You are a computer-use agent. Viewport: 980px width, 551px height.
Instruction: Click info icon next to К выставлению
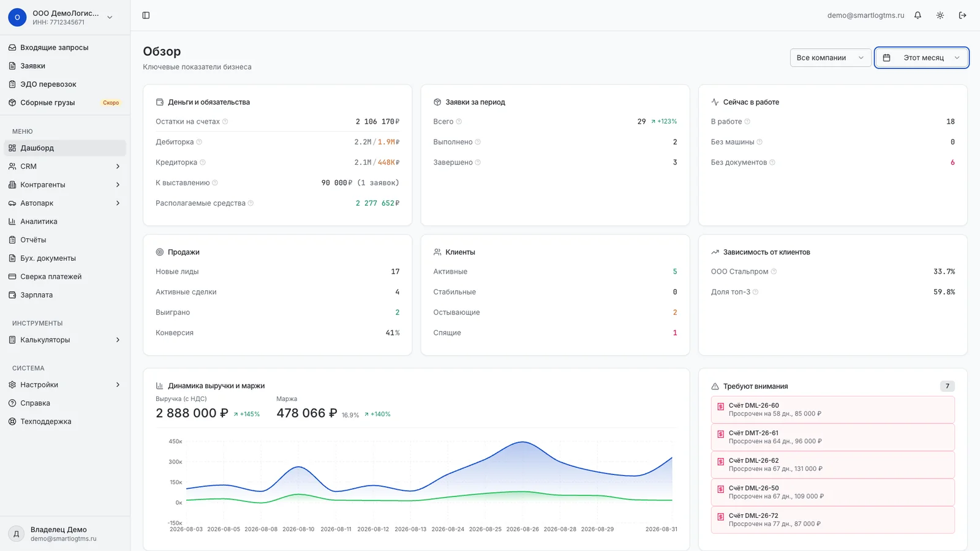tap(215, 182)
